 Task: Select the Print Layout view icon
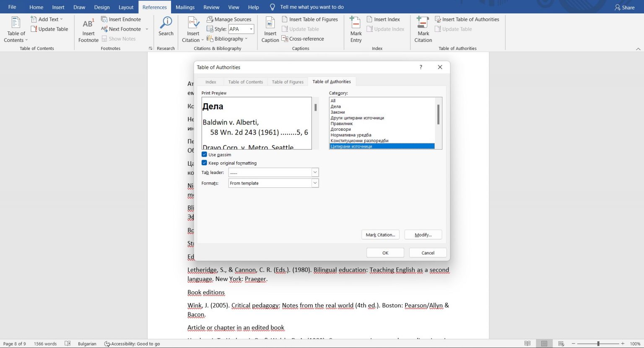coord(544,343)
